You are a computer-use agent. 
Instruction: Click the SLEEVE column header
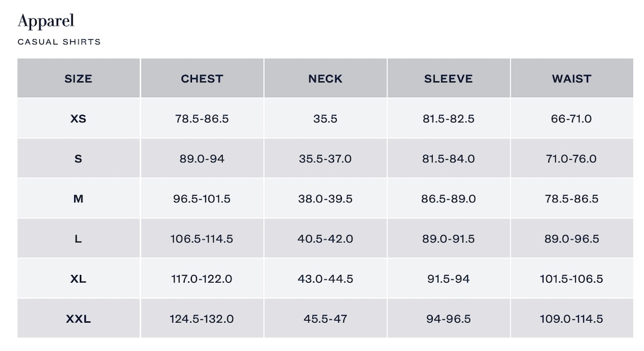pyautogui.click(x=448, y=79)
